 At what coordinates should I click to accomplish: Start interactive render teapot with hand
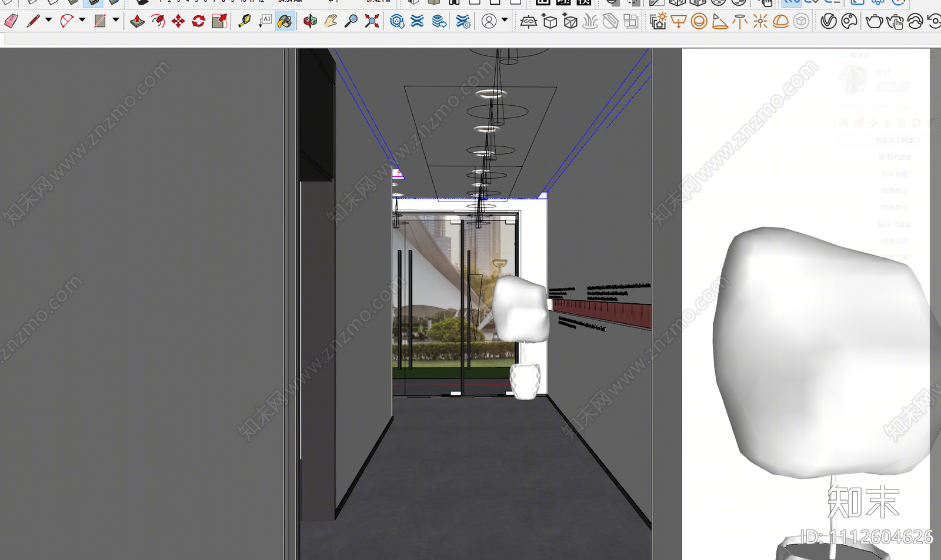895,22
